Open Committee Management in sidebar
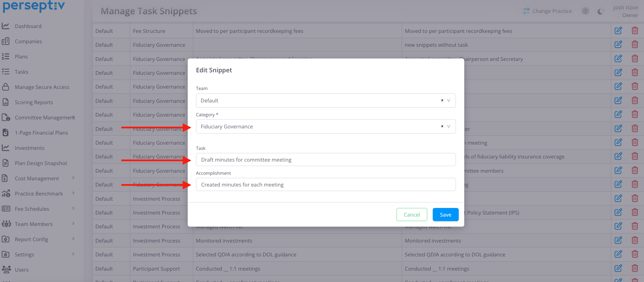The height and width of the screenshot is (282, 644). 45,118
